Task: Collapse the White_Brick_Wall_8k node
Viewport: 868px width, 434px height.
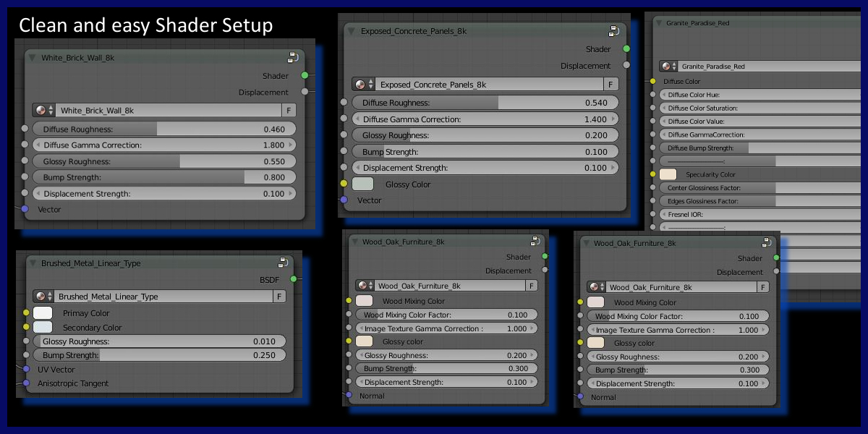Action: point(33,58)
